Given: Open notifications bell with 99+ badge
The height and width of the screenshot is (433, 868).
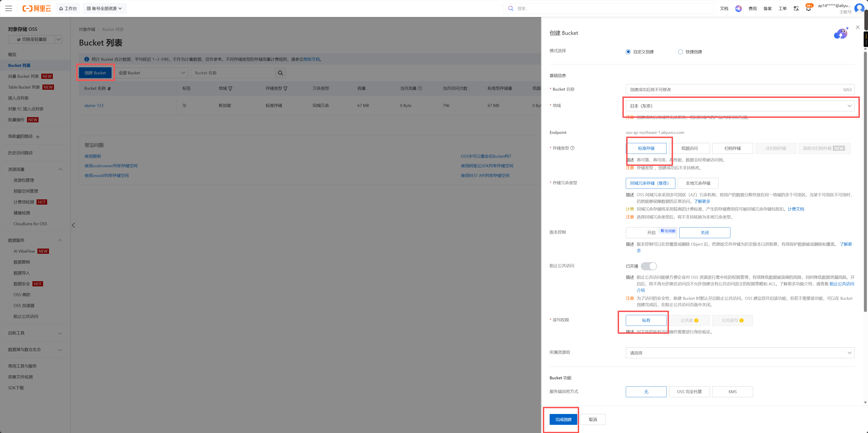Looking at the screenshot, I should (x=808, y=8).
